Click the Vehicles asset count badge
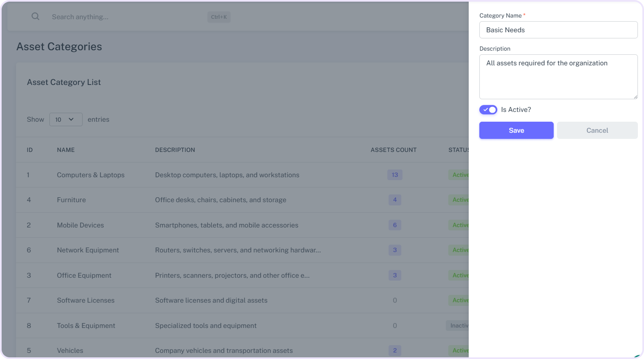Viewport: 644px width, 359px height. tap(395, 350)
